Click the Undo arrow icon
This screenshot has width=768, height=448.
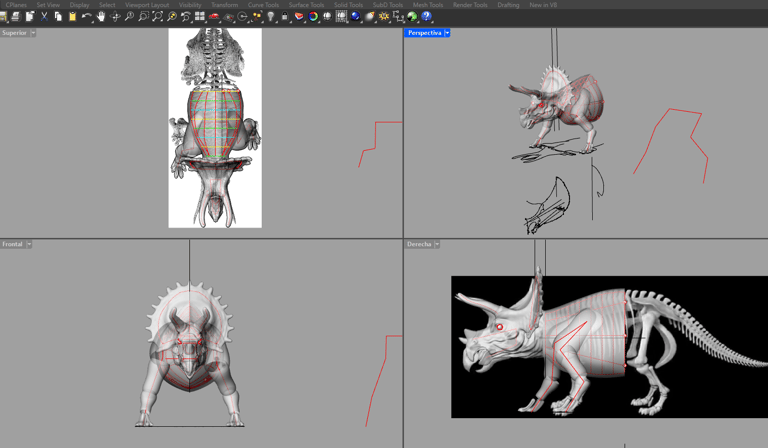(87, 17)
